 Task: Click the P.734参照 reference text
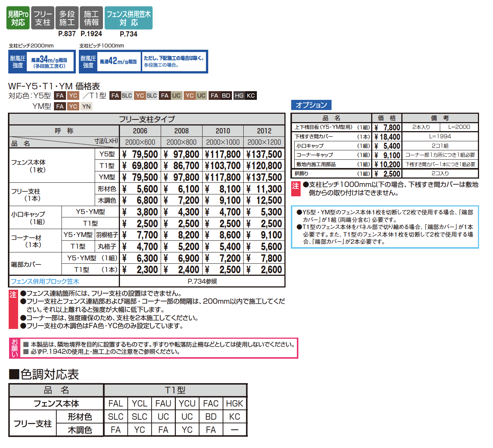point(202,281)
